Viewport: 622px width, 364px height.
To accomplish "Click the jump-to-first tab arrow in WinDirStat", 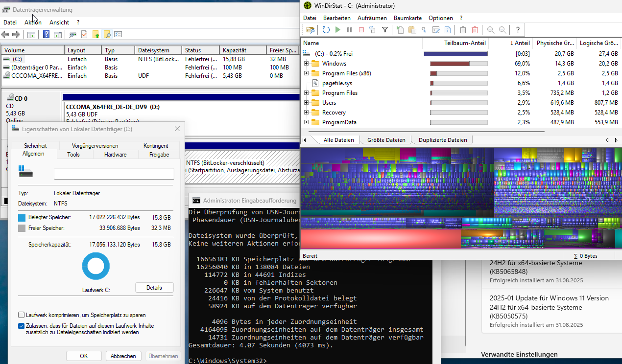I will point(304,140).
